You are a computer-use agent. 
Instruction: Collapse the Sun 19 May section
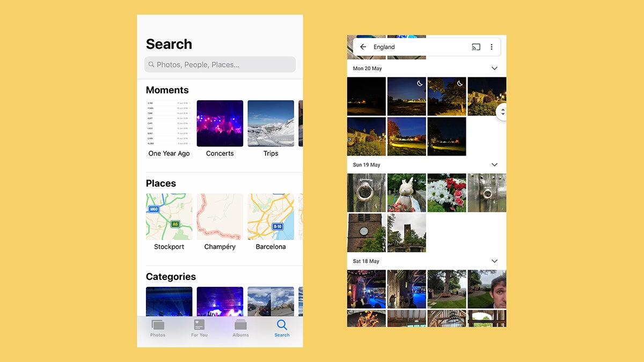click(x=494, y=165)
